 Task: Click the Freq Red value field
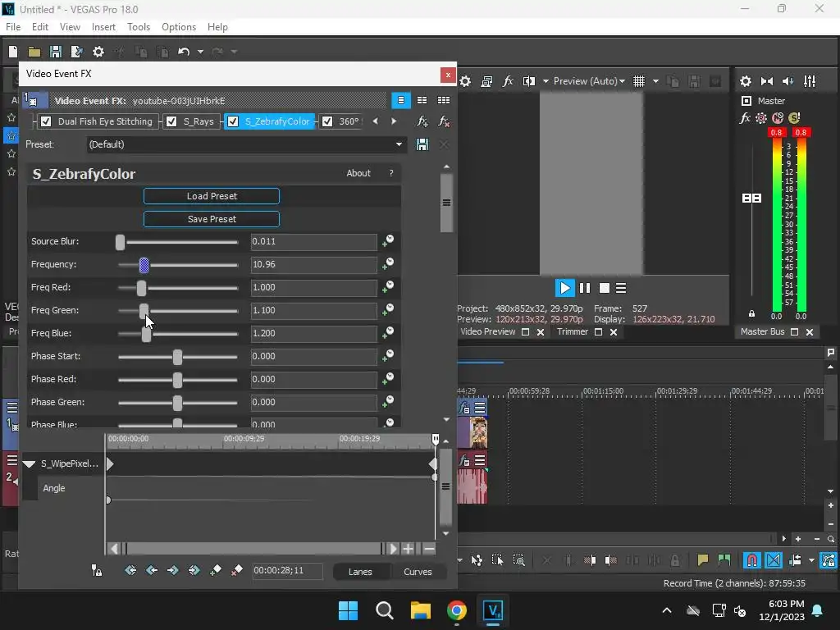point(314,288)
